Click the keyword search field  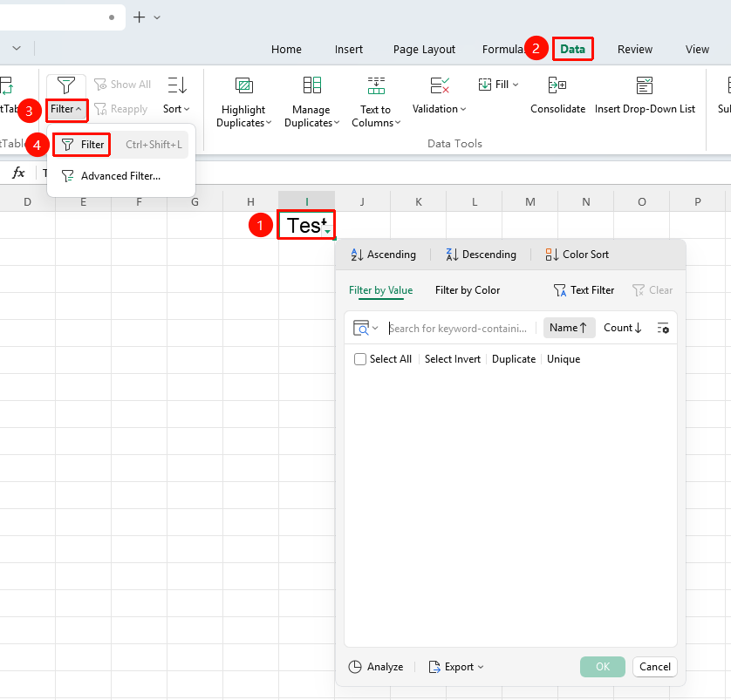tap(459, 329)
